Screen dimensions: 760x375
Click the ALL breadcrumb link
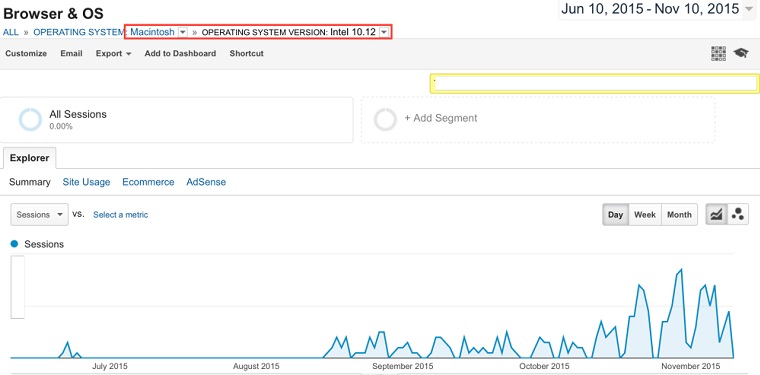(x=11, y=32)
